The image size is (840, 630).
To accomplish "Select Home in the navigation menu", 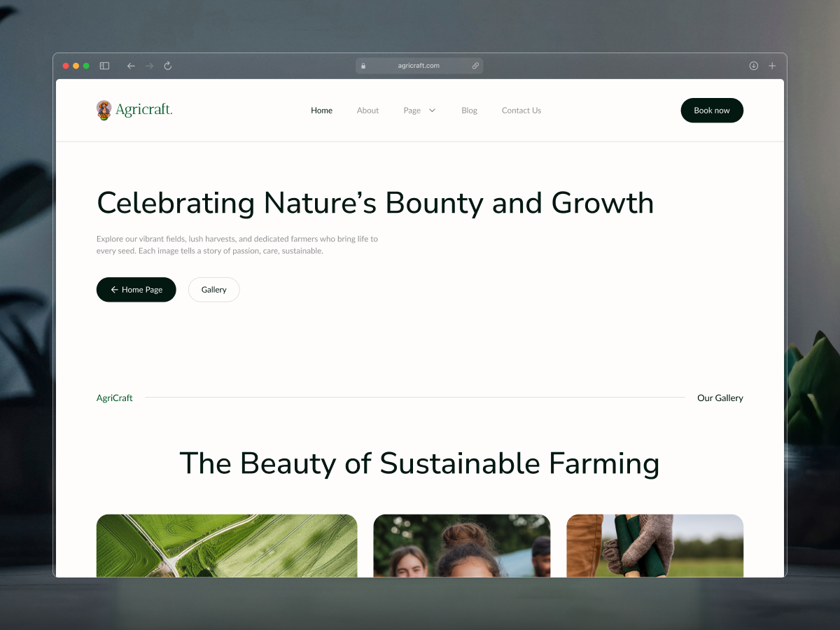I will [x=321, y=110].
